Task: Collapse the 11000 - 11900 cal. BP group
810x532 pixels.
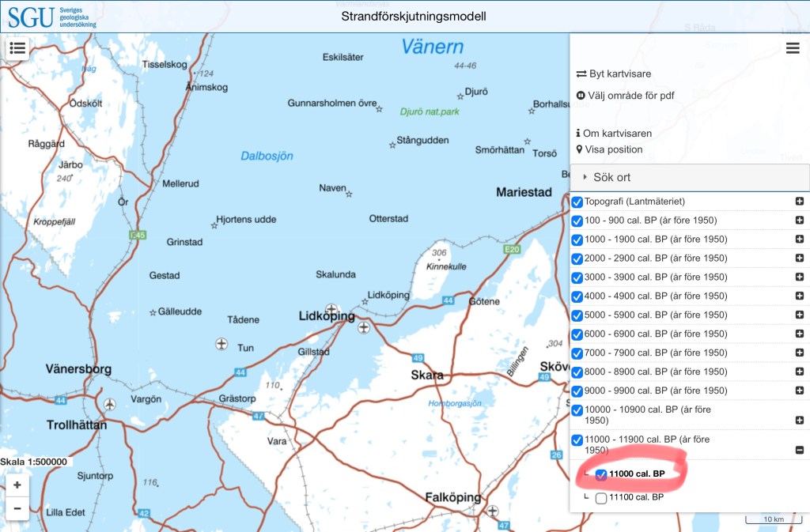Action: click(x=799, y=450)
